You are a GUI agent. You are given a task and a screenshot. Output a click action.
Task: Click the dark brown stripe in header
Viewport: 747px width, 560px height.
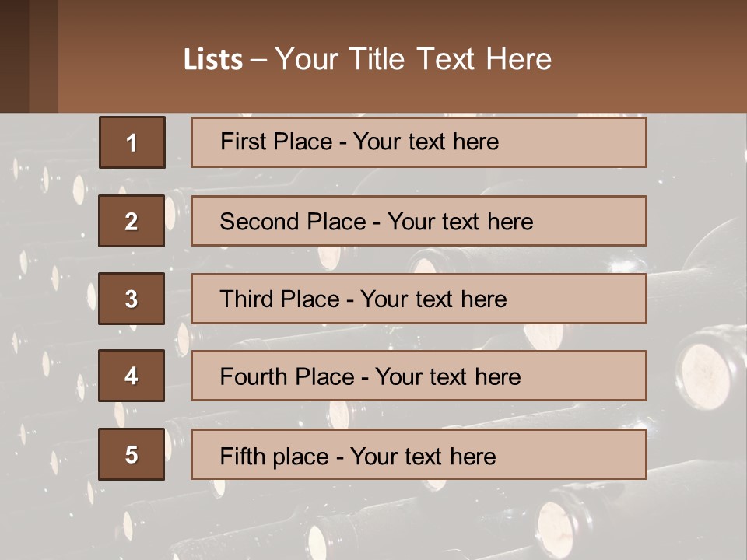[14, 56]
